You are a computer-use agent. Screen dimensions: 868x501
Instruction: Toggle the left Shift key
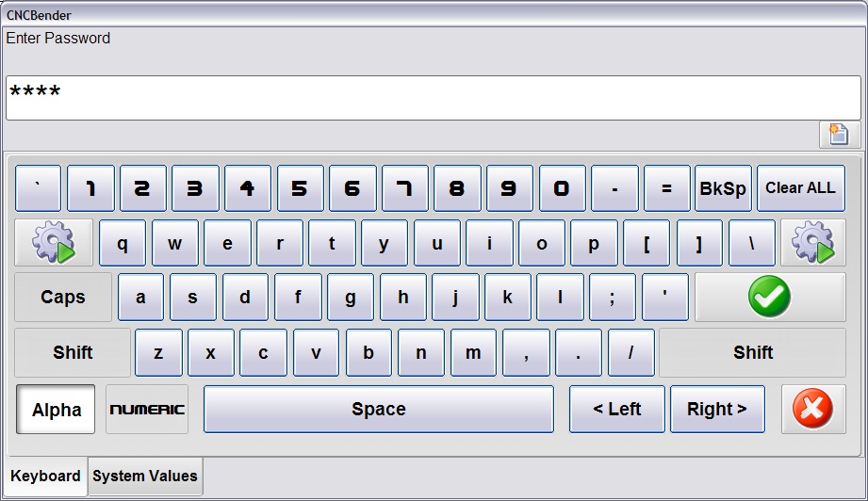coord(73,353)
